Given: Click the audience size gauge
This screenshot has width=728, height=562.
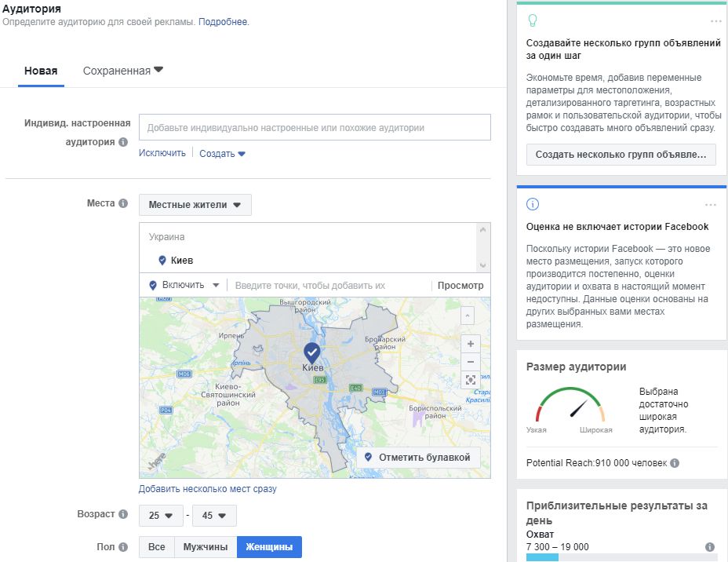Looking at the screenshot, I should coord(565,407).
